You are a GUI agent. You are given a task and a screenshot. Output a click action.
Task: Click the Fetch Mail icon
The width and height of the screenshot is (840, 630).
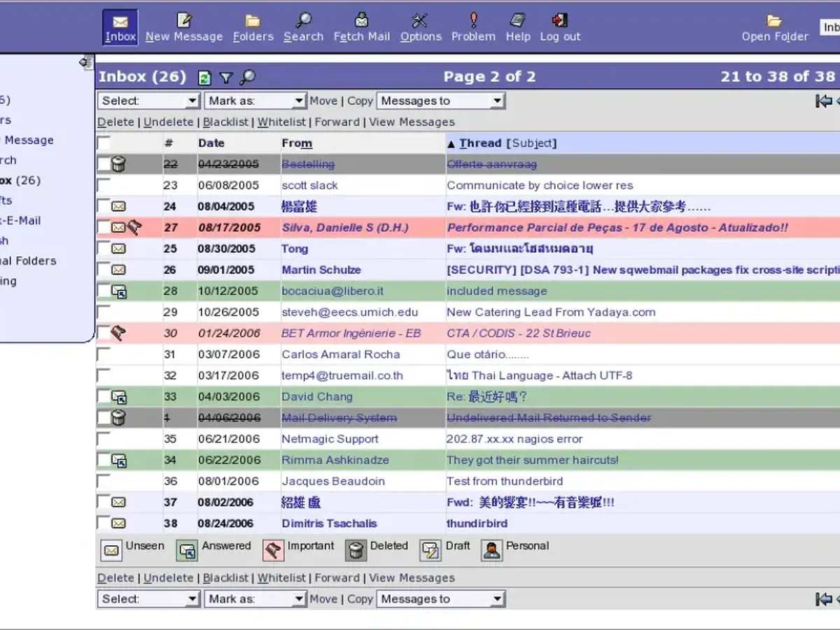click(362, 20)
